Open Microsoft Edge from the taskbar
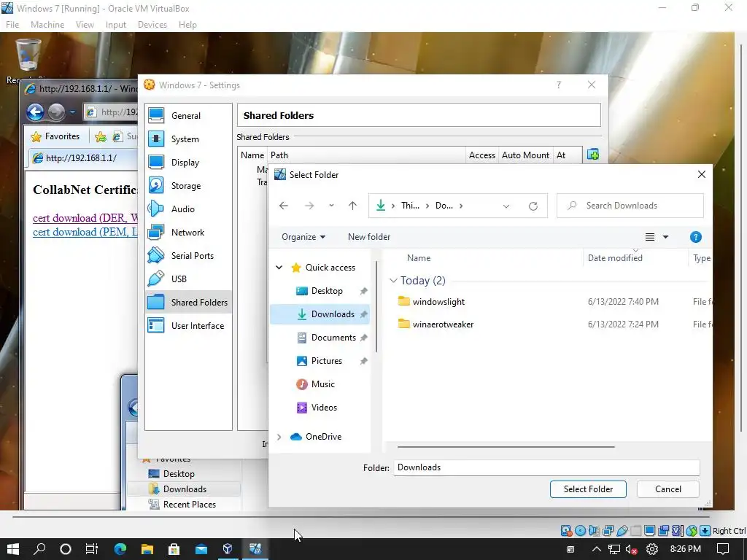Viewport: 747px width, 560px height. tap(120, 549)
